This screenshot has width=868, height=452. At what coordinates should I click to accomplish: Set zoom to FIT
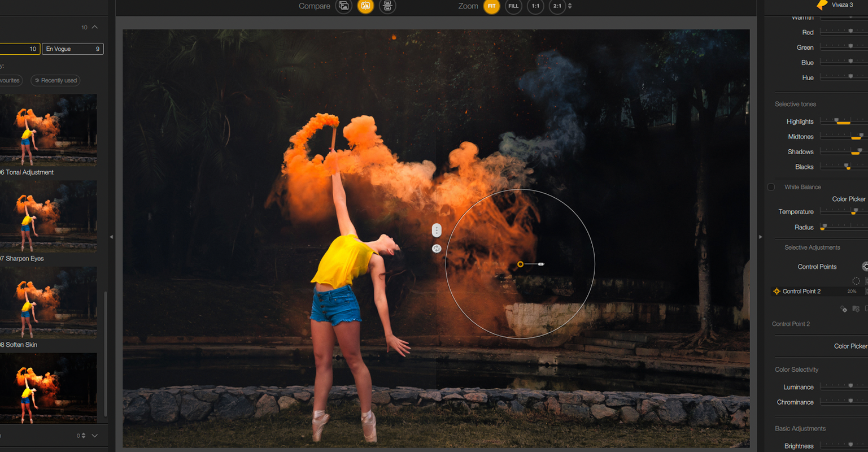pos(492,6)
